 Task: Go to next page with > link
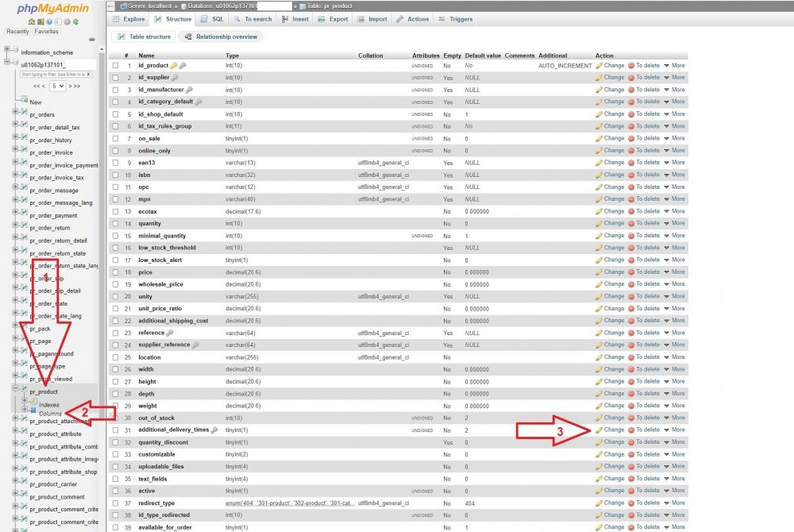[x=71, y=86]
